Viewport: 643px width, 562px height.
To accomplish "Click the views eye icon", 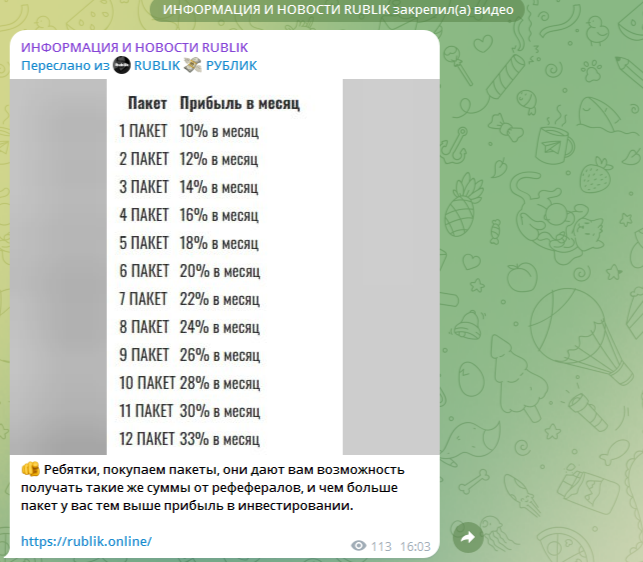I will tap(359, 546).
